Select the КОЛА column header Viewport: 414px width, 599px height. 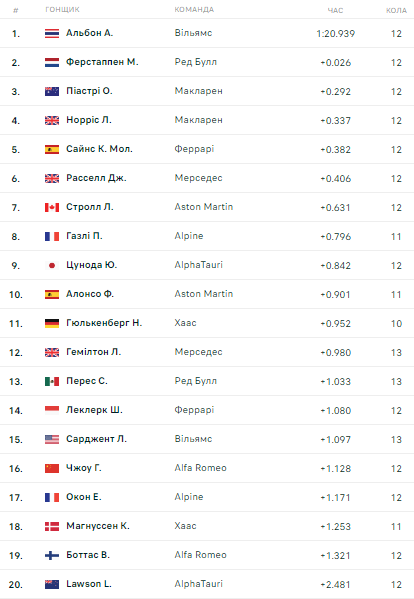coord(396,10)
